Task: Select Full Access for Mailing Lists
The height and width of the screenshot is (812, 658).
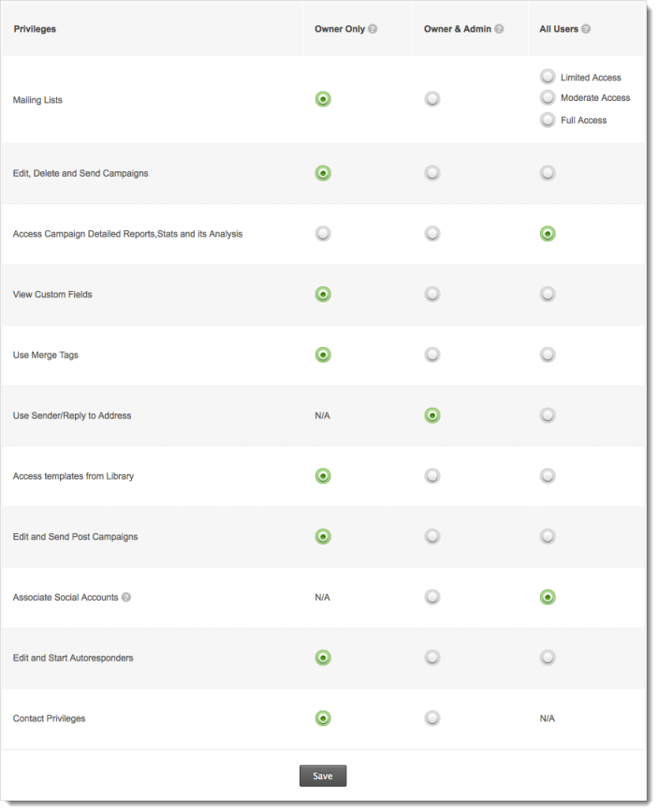Action: click(x=548, y=120)
